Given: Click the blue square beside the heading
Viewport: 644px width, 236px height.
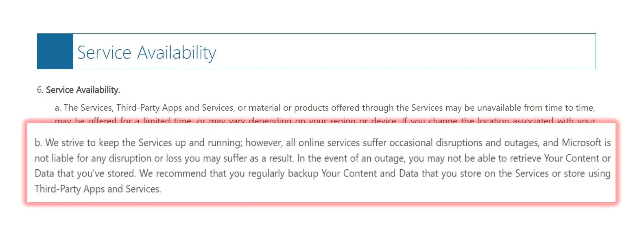Looking at the screenshot, I should [x=55, y=51].
